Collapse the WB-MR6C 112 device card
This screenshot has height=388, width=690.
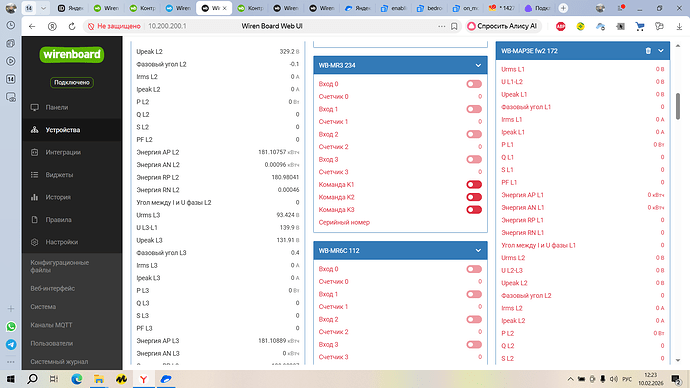478,251
